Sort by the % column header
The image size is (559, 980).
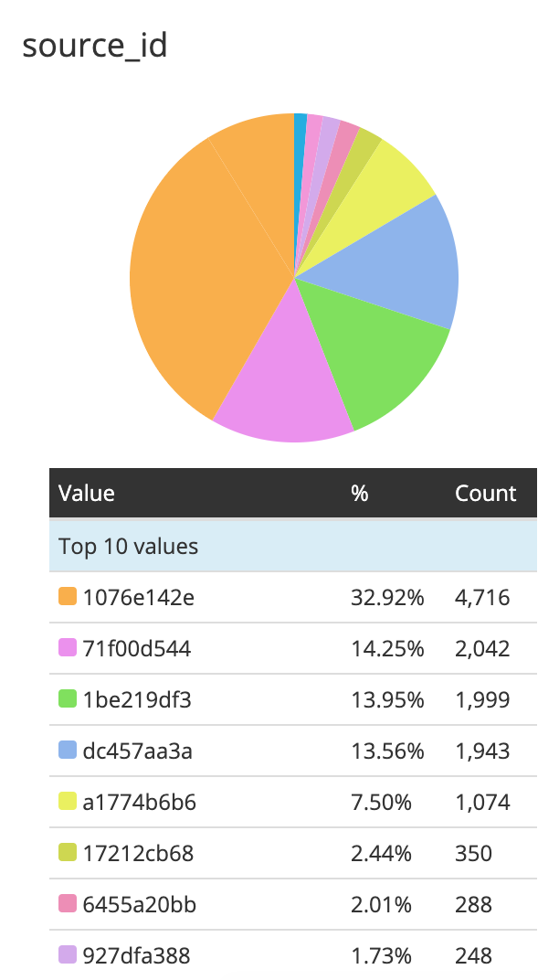point(359,493)
